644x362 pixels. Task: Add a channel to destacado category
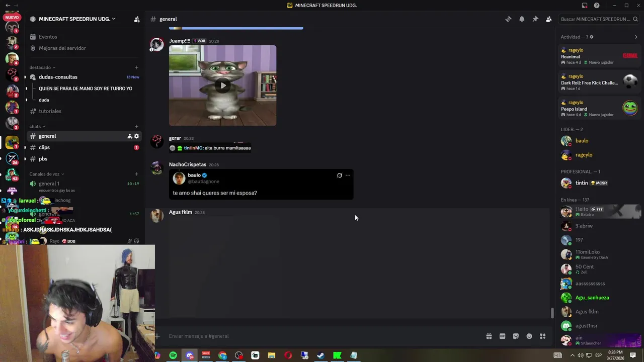(x=136, y=67)
